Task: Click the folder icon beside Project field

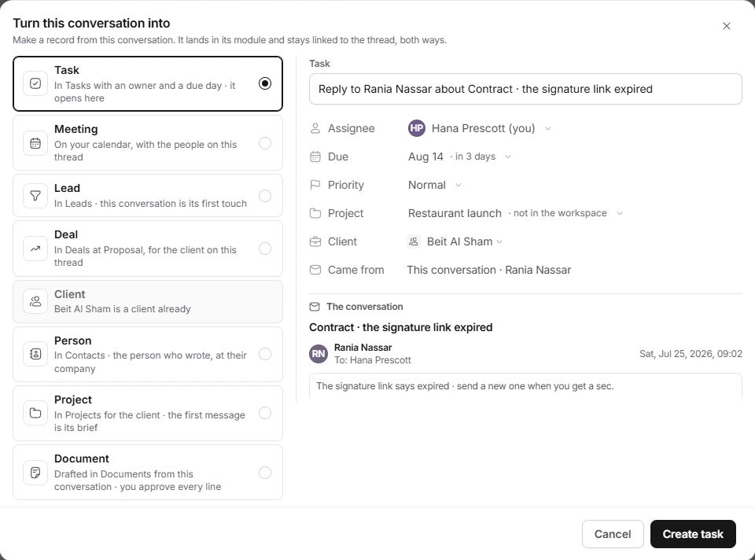Action: pos(315,213)
